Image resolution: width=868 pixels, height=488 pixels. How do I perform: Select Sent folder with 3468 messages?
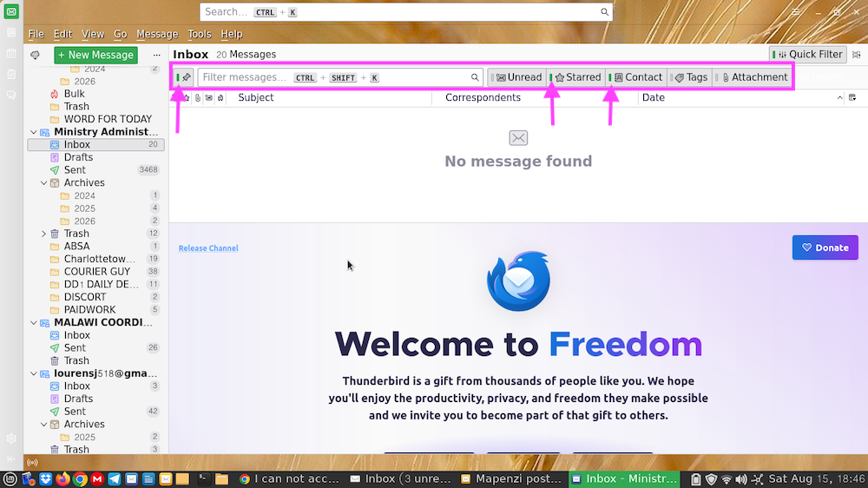click(95, 170)
